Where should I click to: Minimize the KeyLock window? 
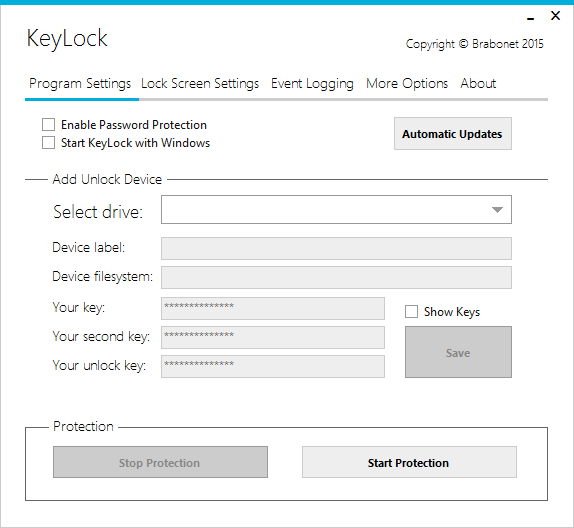tap(530, 16)
